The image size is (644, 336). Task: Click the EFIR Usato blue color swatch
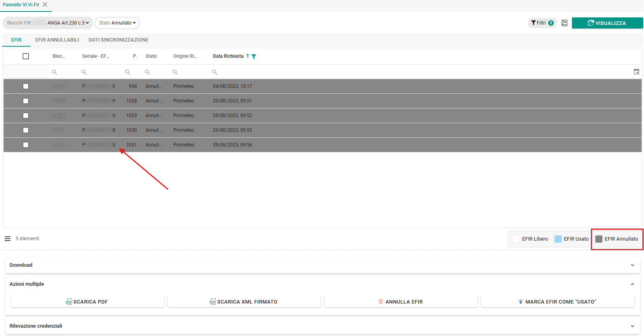coord(558,239)
